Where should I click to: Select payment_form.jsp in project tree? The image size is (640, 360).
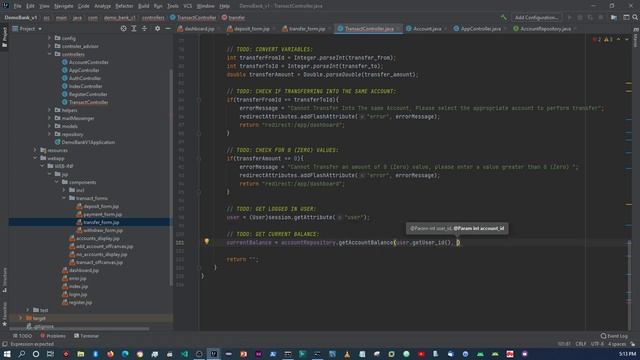click(102, 214)
